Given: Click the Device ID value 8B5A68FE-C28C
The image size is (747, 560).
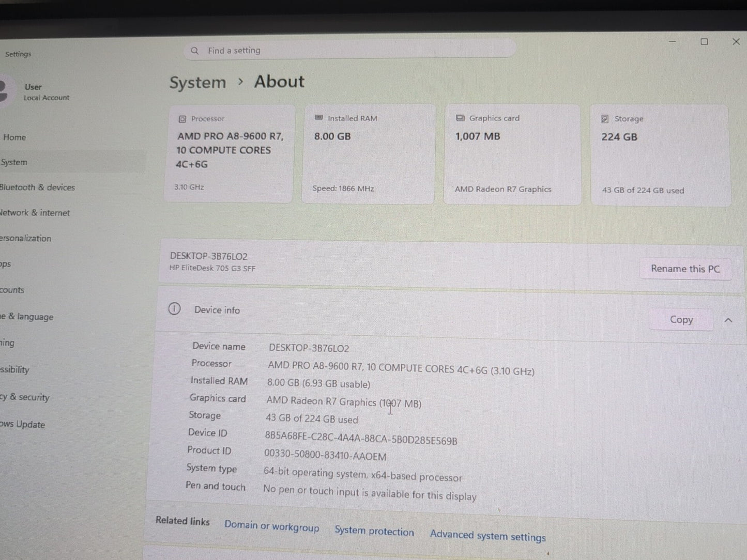Looking at the screenshot, I should point(361,438).
